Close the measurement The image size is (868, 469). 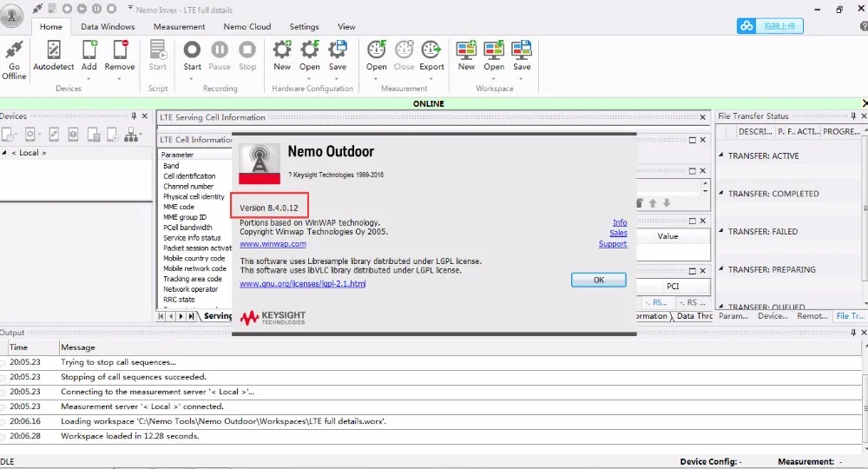coord(404,50)
